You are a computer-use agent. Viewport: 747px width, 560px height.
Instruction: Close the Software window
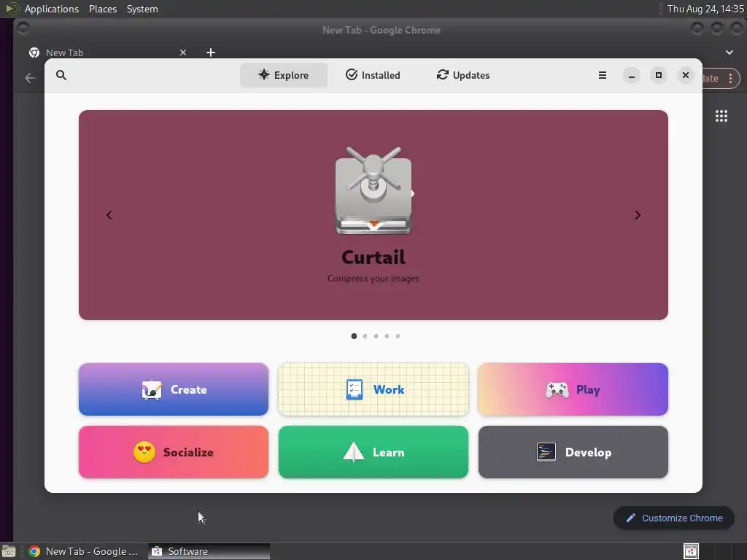tap(686, 75)
